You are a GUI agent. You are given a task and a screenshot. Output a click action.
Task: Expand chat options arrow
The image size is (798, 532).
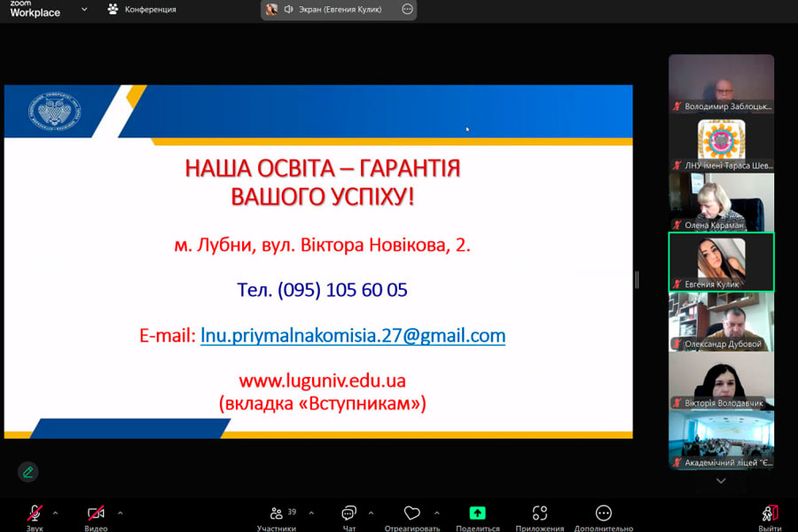(x=371, y=513)
